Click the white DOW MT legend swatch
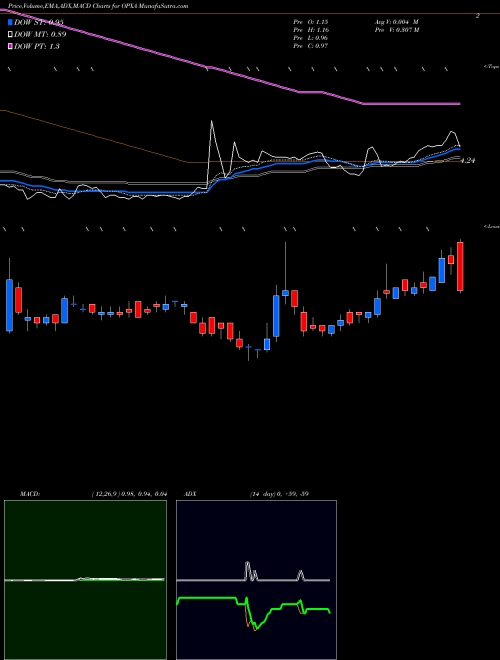 (11, 34)
